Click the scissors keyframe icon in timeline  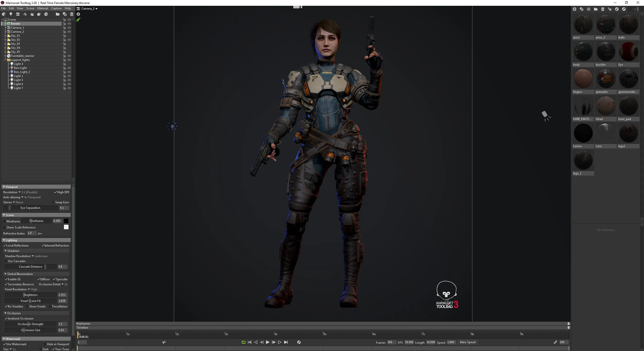click(164, 342)
